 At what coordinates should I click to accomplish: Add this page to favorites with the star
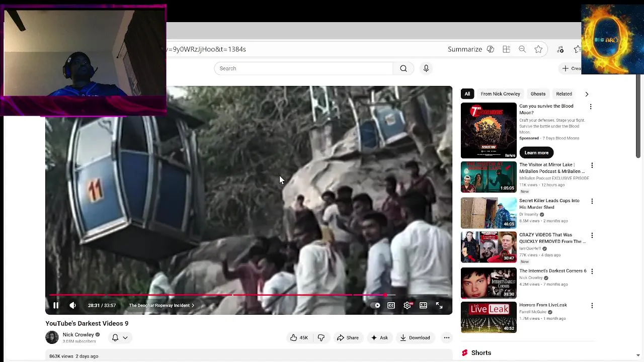coord(538,49)
